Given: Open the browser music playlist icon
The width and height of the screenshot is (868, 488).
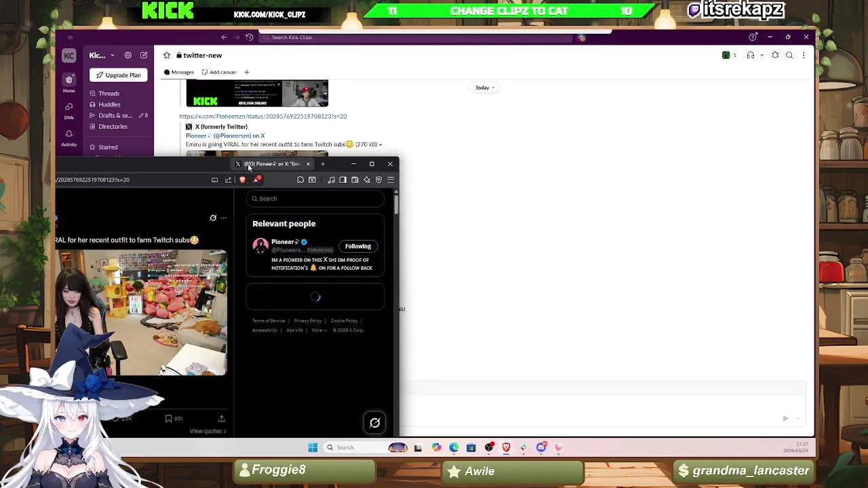Looking at the screenshot, I should click(331, 180).
